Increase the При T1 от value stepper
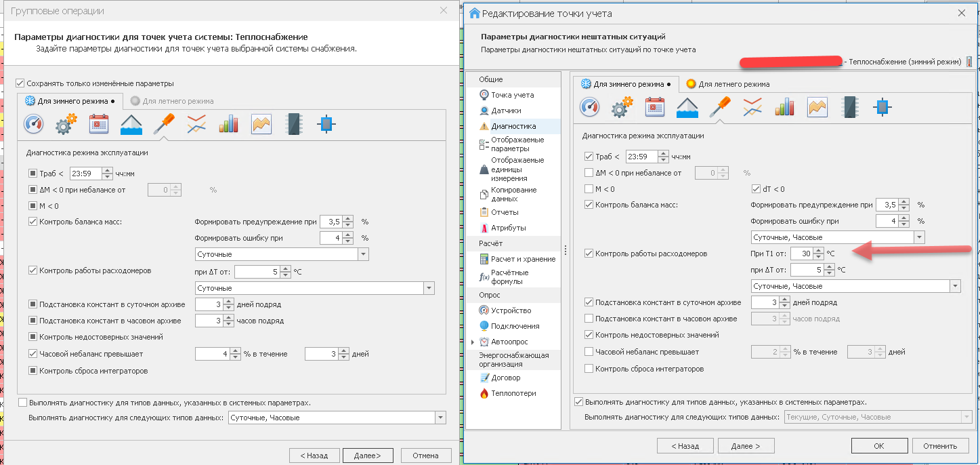The width and height of the screenshot is (980, 465). (x=819, y=250)
